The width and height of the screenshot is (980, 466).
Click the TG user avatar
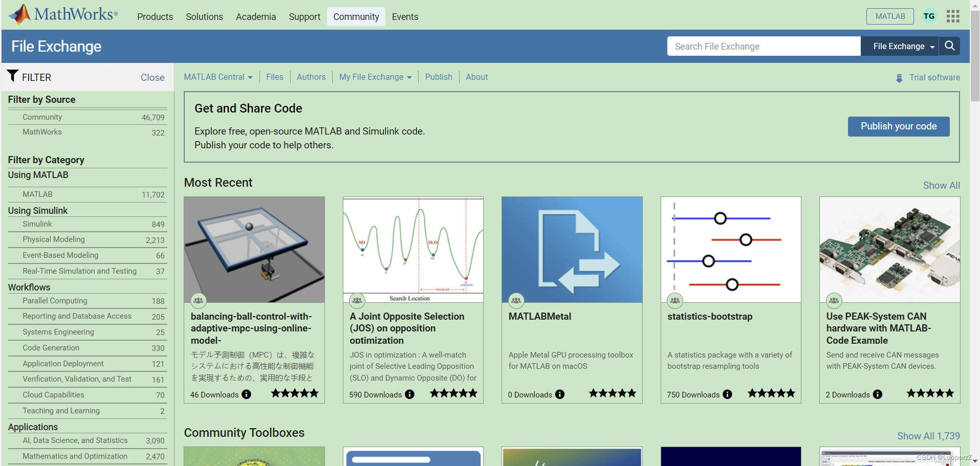(929, 16)
